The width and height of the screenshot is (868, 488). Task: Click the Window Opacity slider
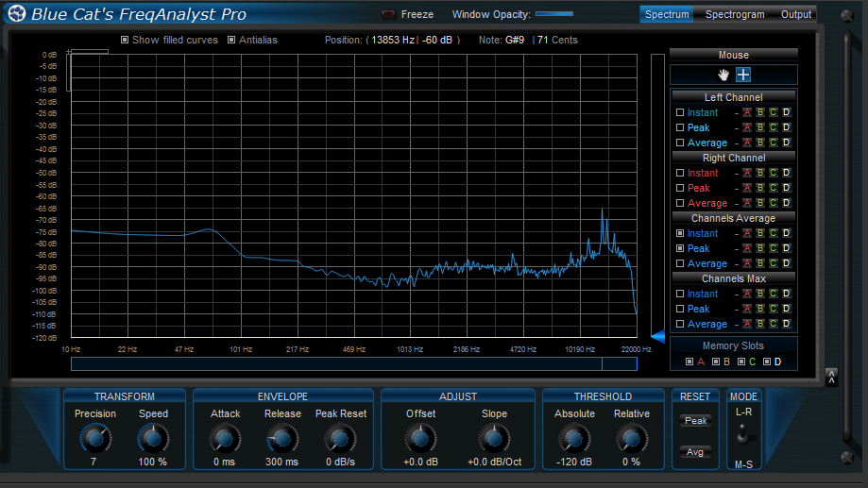point(554,14)
